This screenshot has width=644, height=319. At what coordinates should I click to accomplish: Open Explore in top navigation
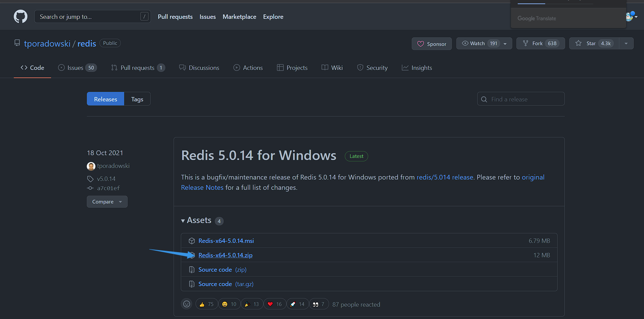point(273,16)
